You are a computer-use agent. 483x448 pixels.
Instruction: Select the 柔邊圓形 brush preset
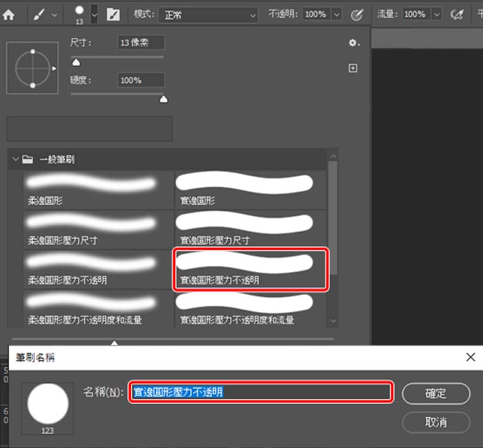pos(90,189)
